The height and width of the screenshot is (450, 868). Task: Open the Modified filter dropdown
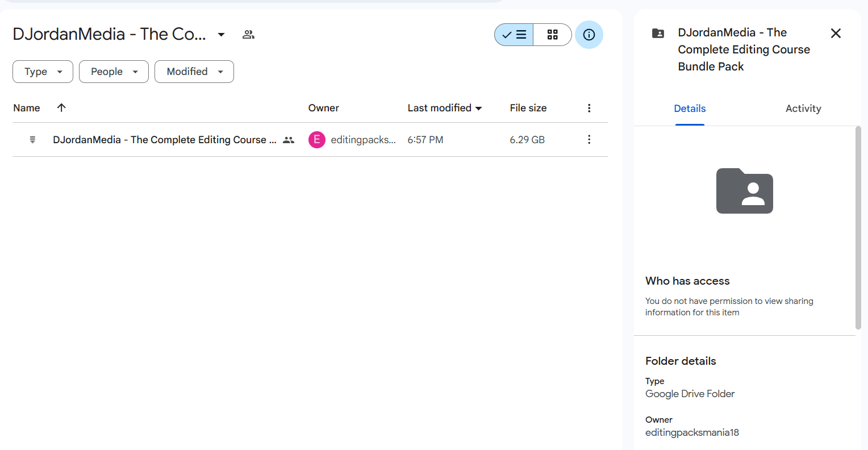[x=194, y=72]
